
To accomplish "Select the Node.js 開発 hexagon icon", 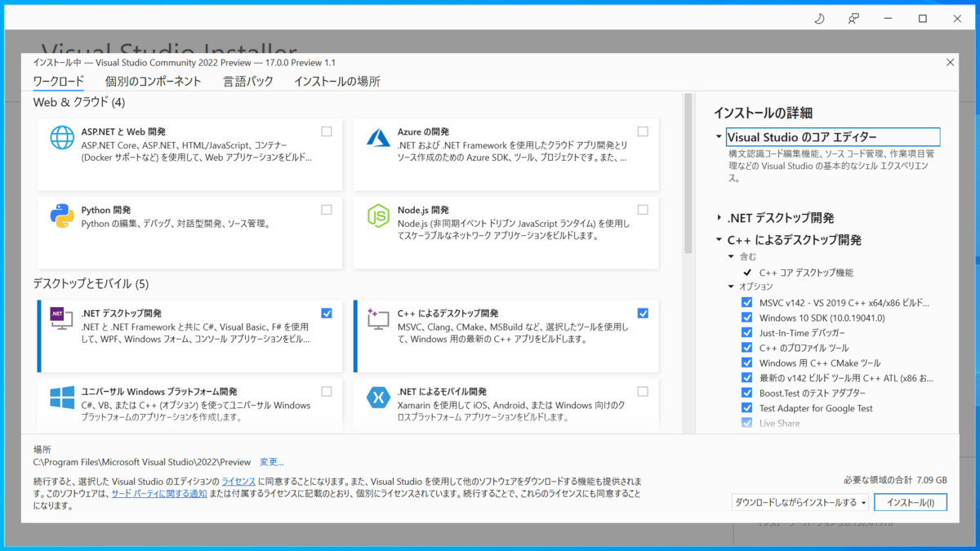I will pyautogui.click(x=377, y=216).
